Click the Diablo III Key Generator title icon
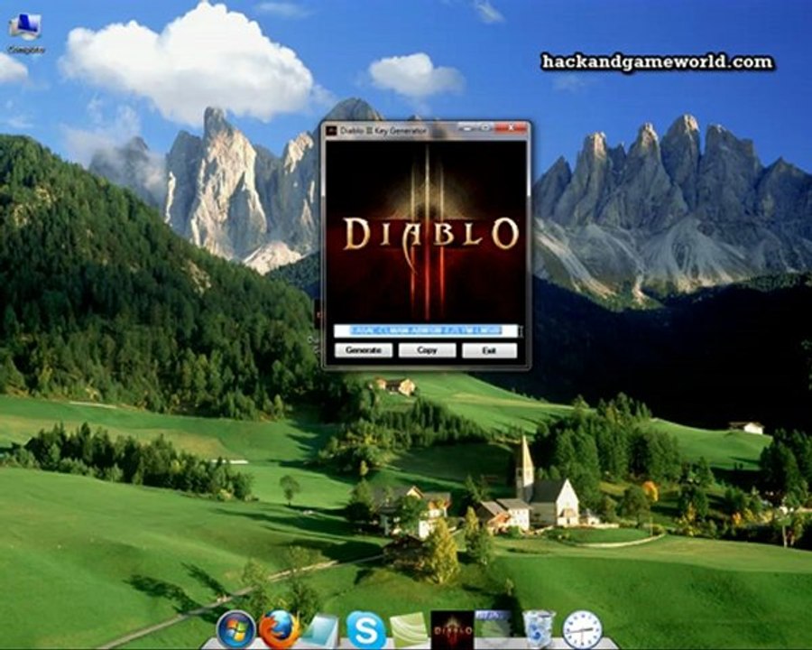 point(331,131)
